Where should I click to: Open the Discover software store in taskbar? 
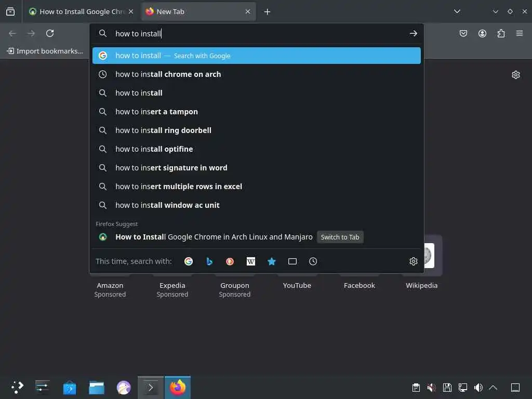tap(70, 387)
